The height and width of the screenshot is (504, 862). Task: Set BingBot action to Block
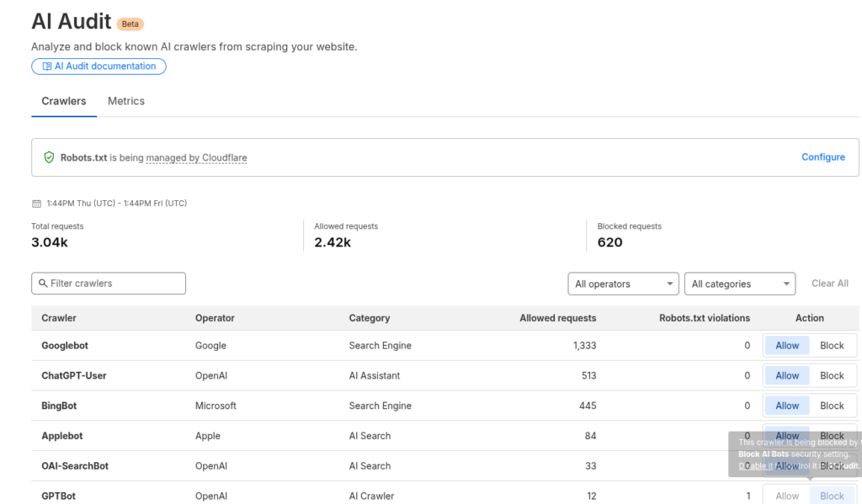[x=832, y=406]
